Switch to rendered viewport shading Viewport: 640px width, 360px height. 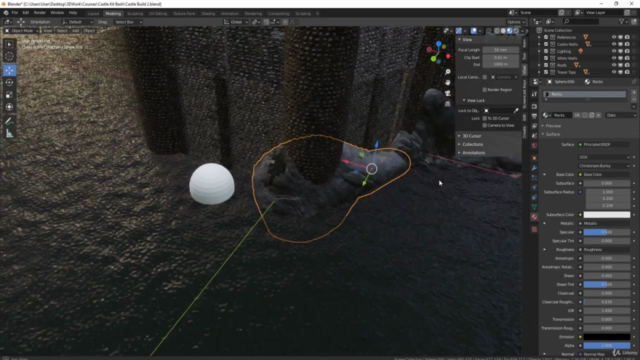(516, 31)
